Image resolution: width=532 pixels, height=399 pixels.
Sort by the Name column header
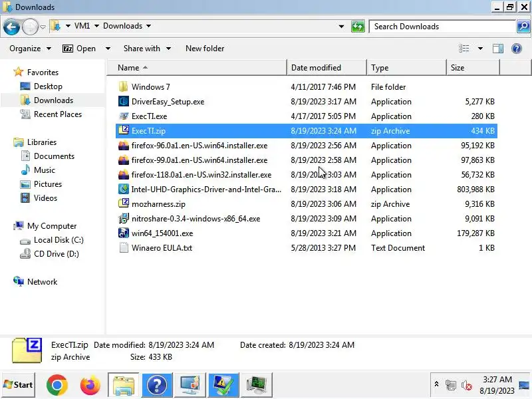tap(197, 68)
